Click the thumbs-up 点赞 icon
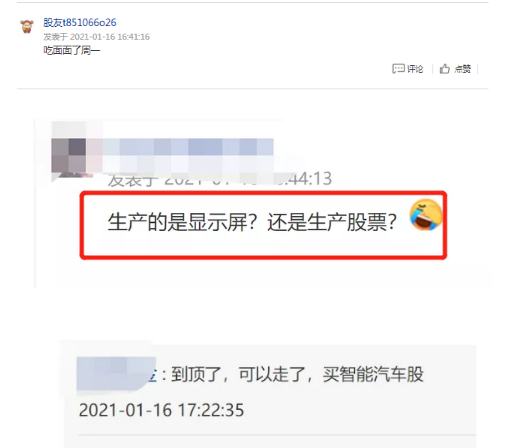 [x=445, y=69]
